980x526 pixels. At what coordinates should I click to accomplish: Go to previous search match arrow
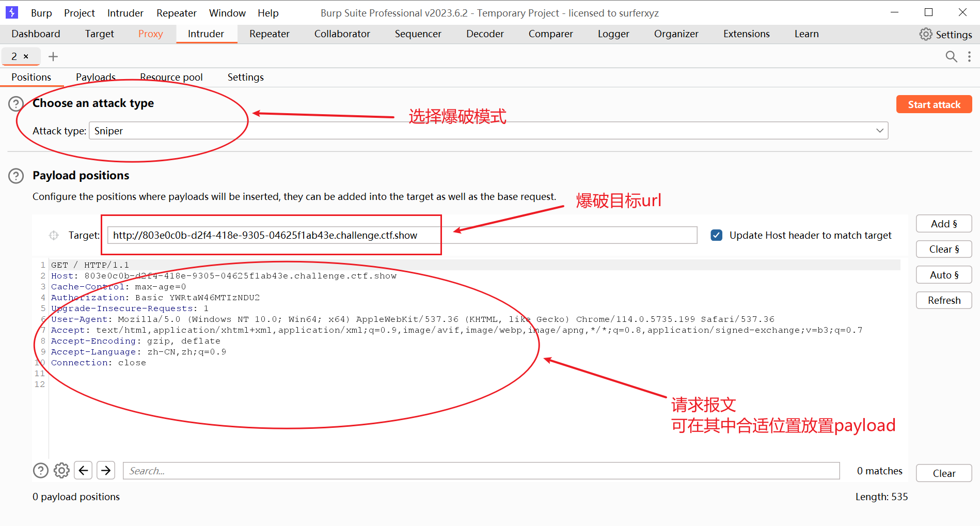point(83,470)
